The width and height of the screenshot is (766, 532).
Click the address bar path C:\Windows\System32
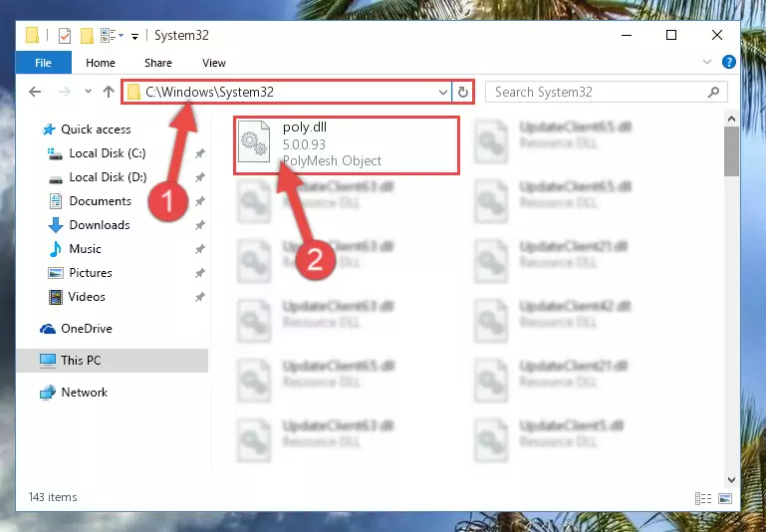pyautogui.click(x=209, y=92)
